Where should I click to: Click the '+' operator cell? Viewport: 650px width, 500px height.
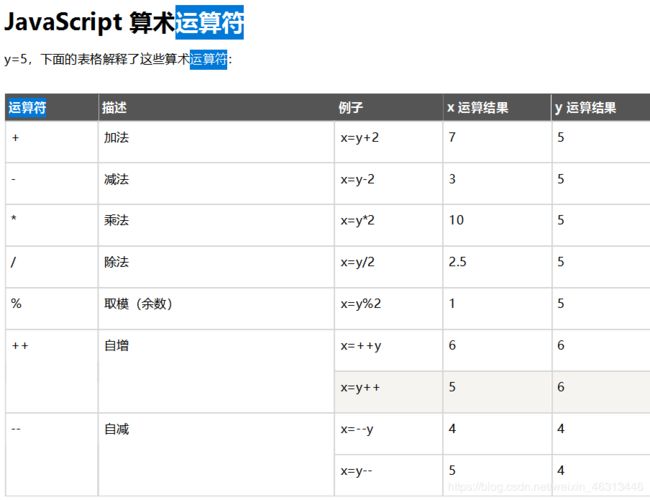pos(52,142)
